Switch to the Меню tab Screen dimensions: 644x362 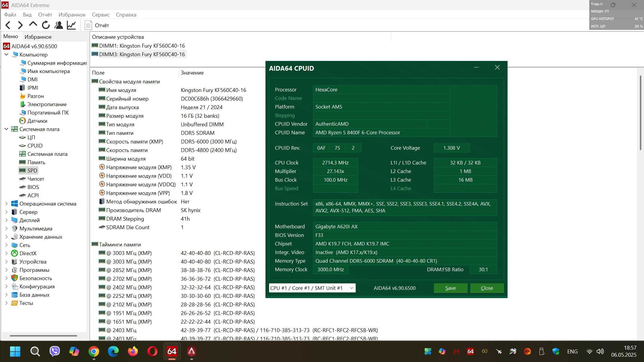click(x=11, y=36)
